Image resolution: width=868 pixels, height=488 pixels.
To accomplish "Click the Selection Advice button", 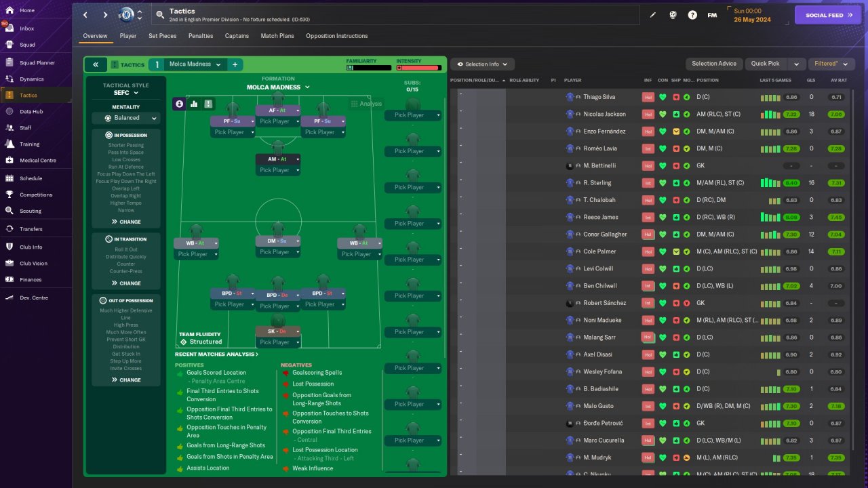I will pyautogui.click(x=713, y=64).
